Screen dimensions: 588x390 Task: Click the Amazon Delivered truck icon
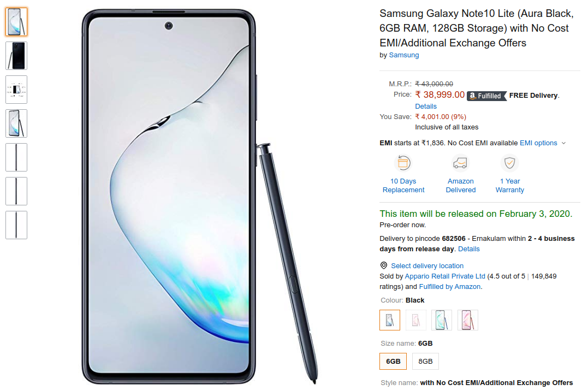coord(460,163)
